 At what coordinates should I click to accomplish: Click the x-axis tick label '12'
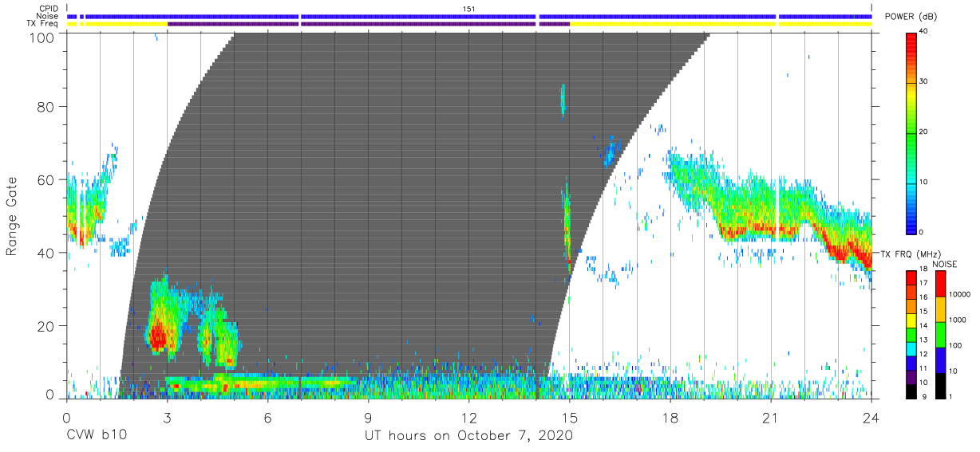[468, 417]
